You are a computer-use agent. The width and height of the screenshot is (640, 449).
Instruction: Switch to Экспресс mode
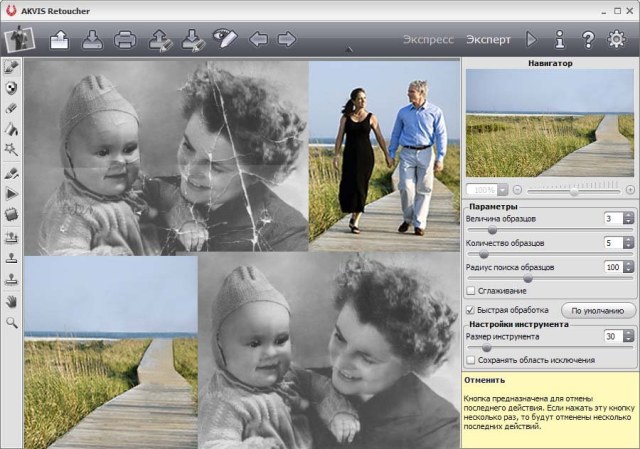point(428,40)
